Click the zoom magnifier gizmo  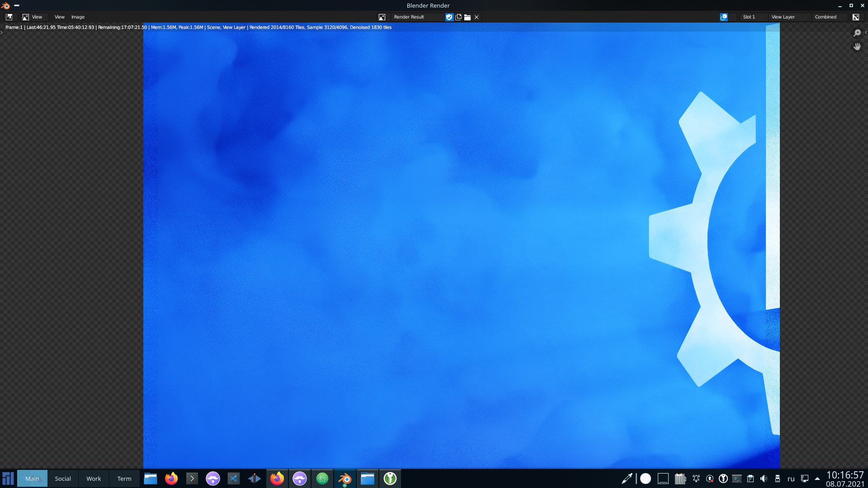point(857,33)
